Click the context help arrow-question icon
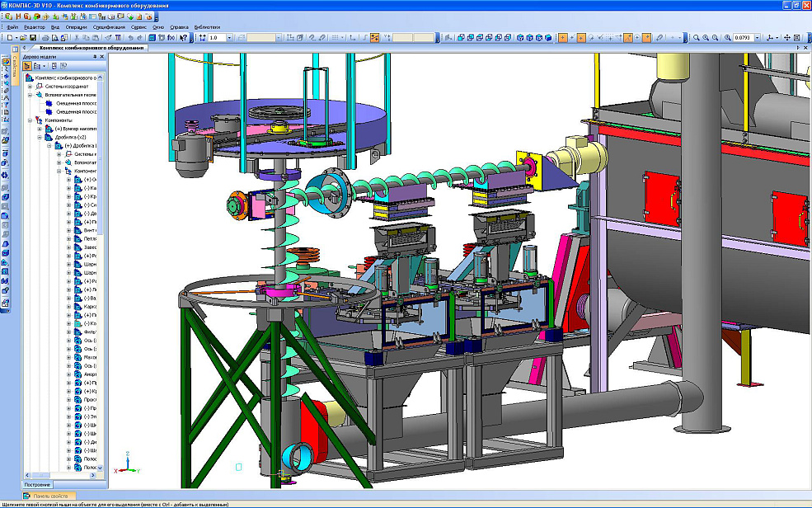 184,38
